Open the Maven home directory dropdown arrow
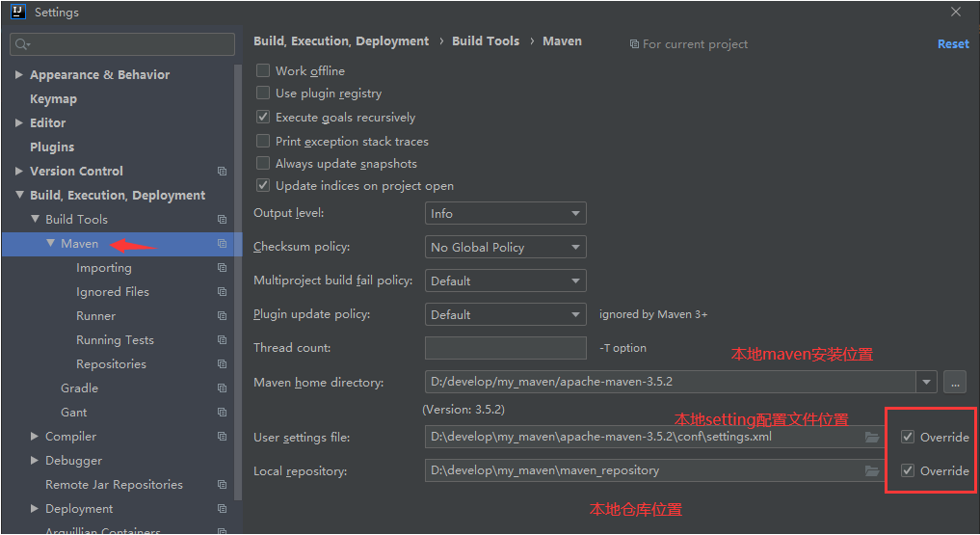Image resolution: width=980 pixels, height=535 pixels. click(x=926, y=382)
